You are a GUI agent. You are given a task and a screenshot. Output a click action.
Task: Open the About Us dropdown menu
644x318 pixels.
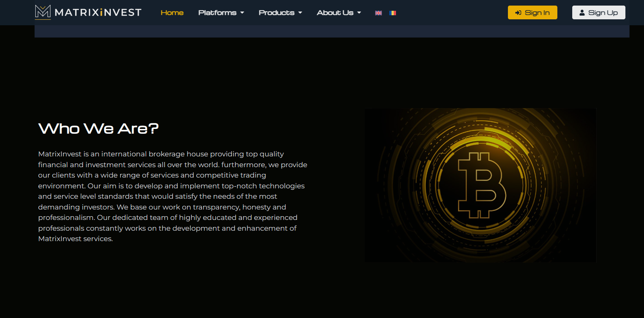[339, 13]
